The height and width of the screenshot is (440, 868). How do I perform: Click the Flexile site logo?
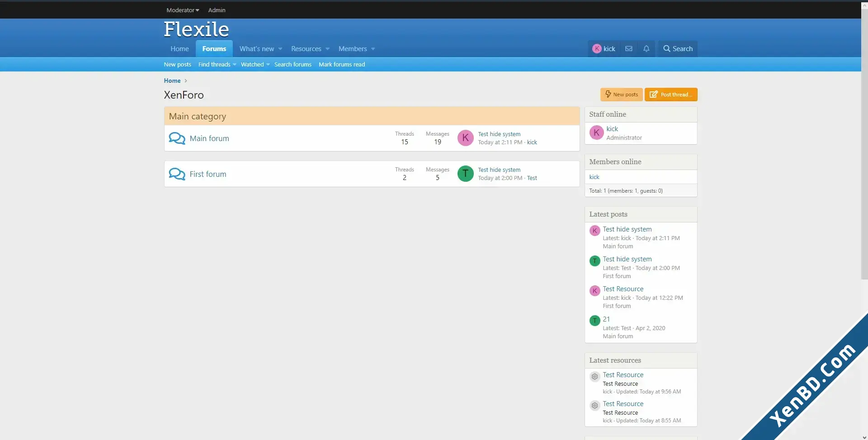pyautogui.click(x=196, y=29)
